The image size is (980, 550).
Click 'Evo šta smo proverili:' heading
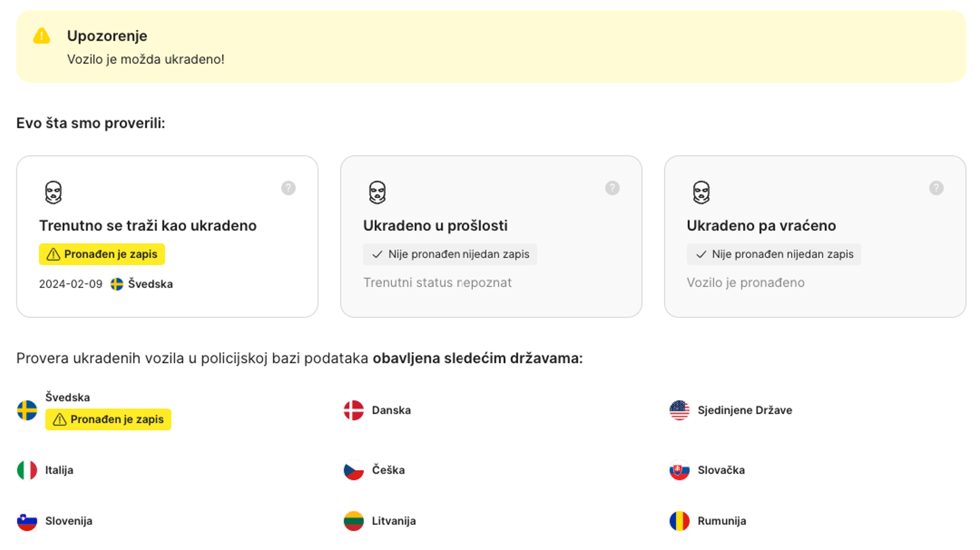tap(91, 123)
